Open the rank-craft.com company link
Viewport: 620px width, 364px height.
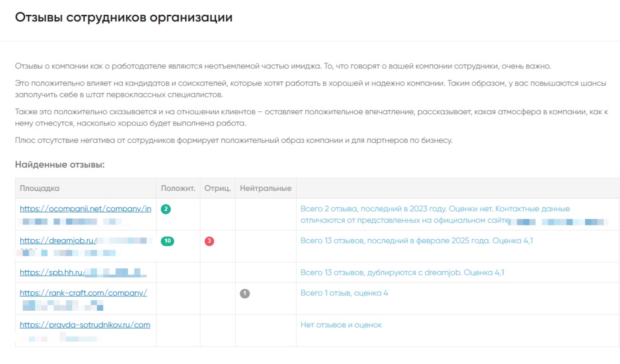pos(83,293)
